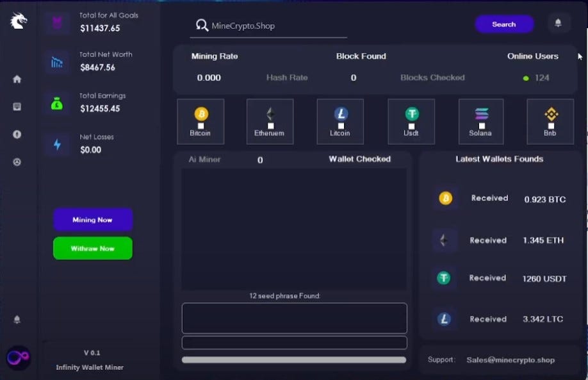Screen dimensions: 588x380
Task: Select the Ethereum currency tile
Action: [270, 121]
